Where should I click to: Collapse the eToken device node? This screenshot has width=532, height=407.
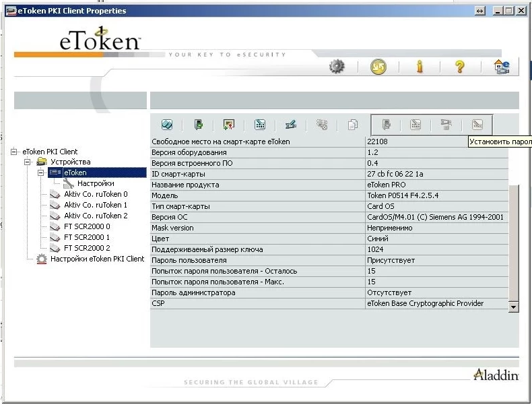(40, 173)
